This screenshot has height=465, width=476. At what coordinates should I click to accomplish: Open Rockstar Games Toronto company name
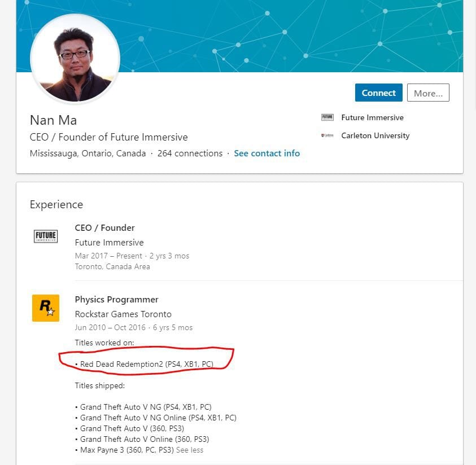coord(123,314)
